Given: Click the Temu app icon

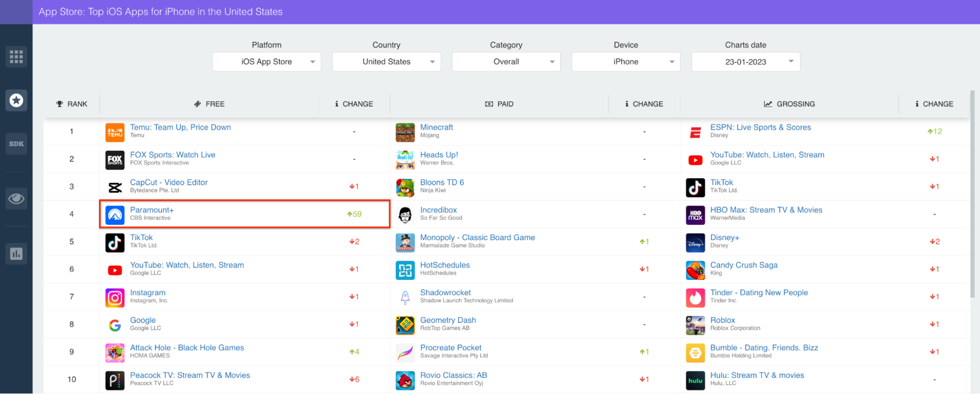Looking at the screenshot, I should pyautogui.click(x=115, y=132).
